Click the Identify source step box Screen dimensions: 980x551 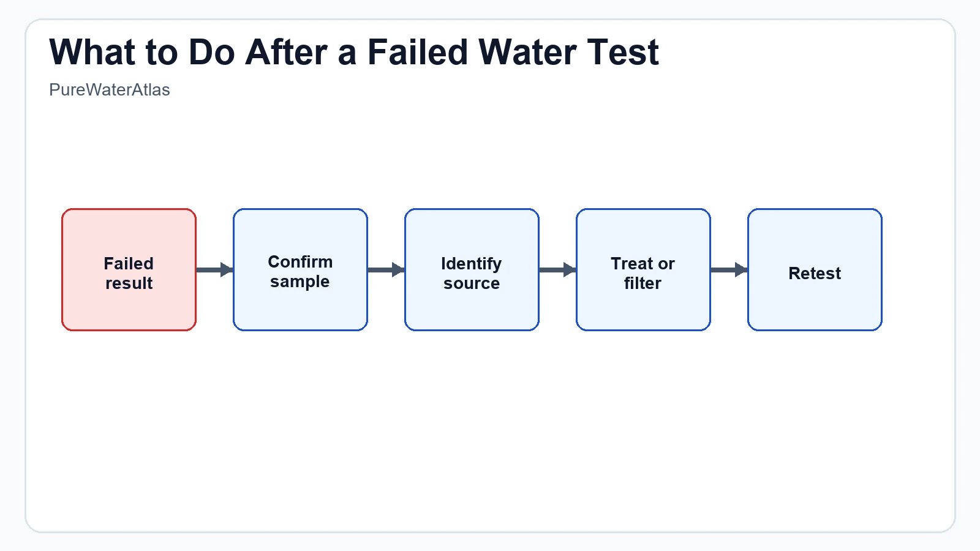pos(472,270)
